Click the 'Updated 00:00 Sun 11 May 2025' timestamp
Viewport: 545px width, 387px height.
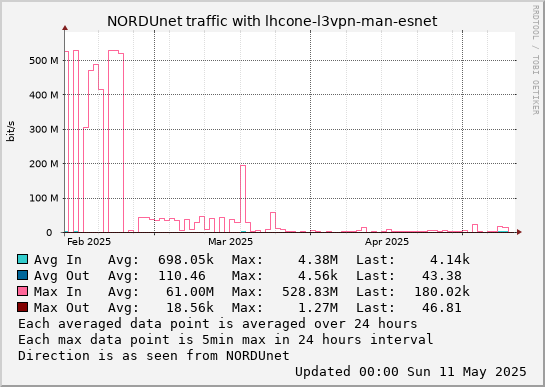pyautogui.click(x=411, y=372)
